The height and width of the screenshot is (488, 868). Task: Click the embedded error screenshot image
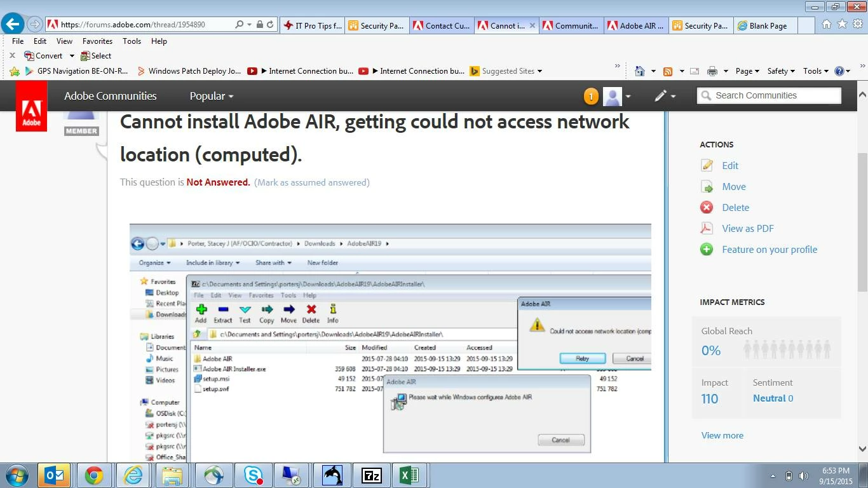390,342
